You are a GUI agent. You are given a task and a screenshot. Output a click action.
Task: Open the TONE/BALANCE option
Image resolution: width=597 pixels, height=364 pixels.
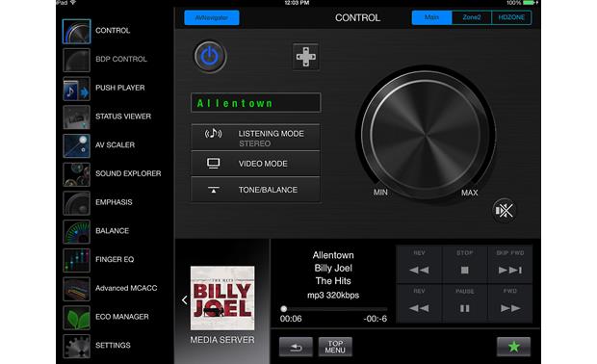pyautogui.click(x=255, y=190)
